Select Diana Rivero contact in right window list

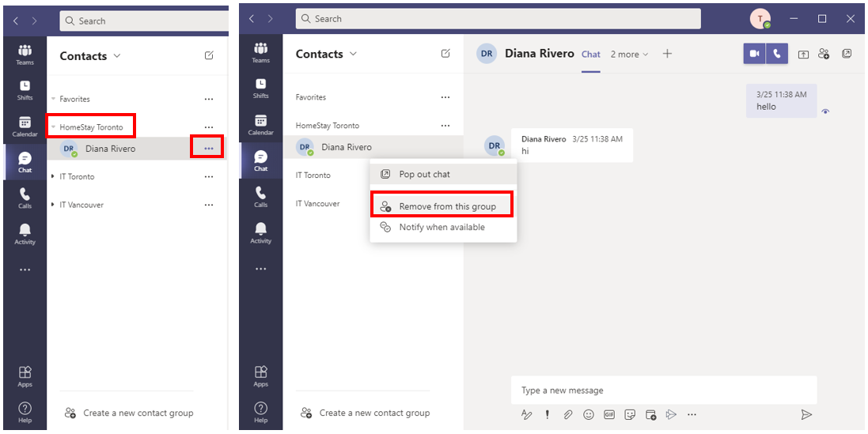tap(373, 147)
